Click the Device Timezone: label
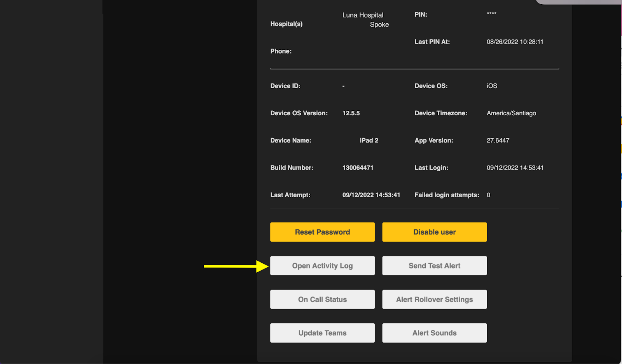The width and height of the screenshot is (622, 364). point(441,113)
